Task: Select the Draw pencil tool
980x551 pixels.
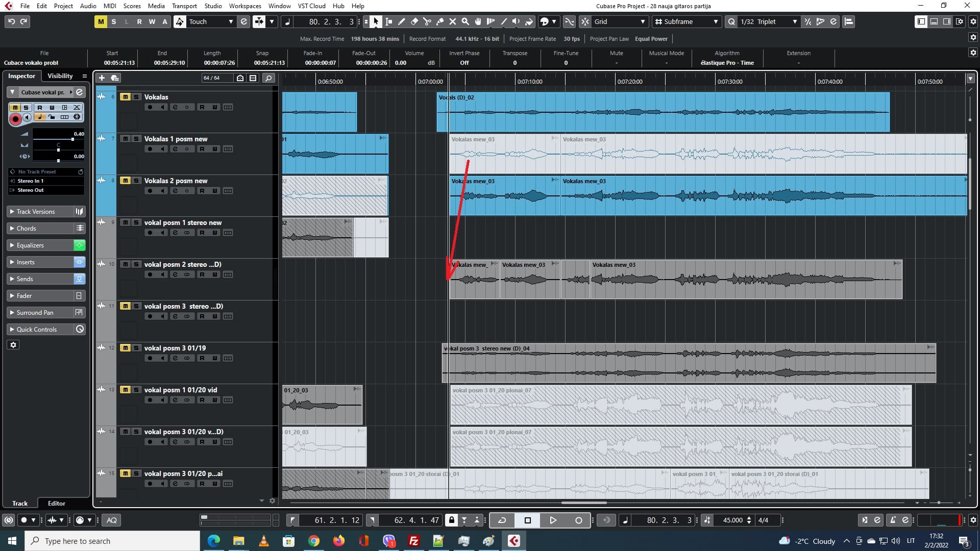Action: coord(402,21)
